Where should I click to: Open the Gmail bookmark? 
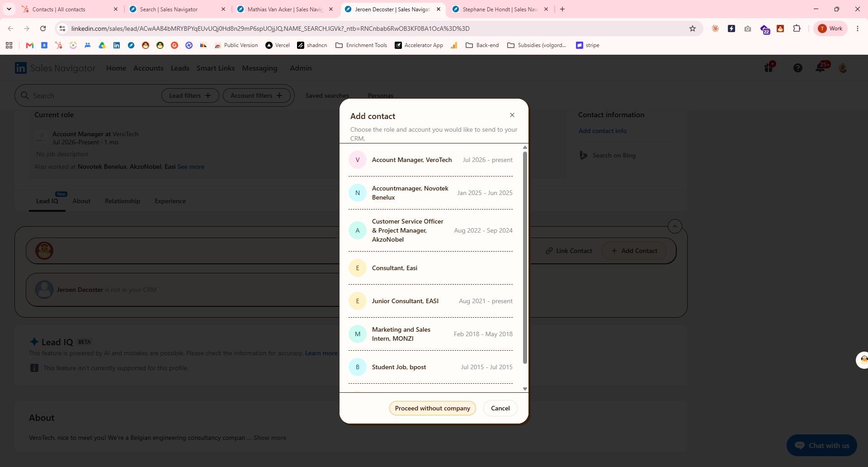[30, 45]
